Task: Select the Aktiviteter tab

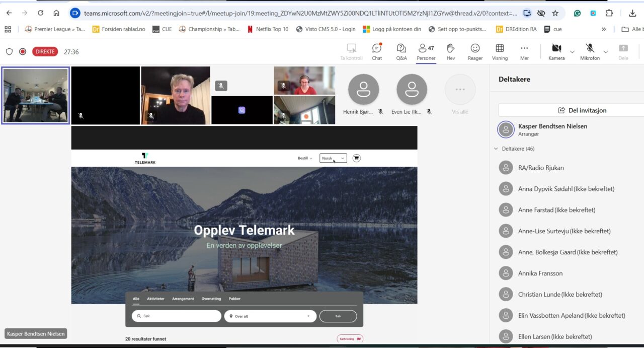Action: [x=155, y=299]
